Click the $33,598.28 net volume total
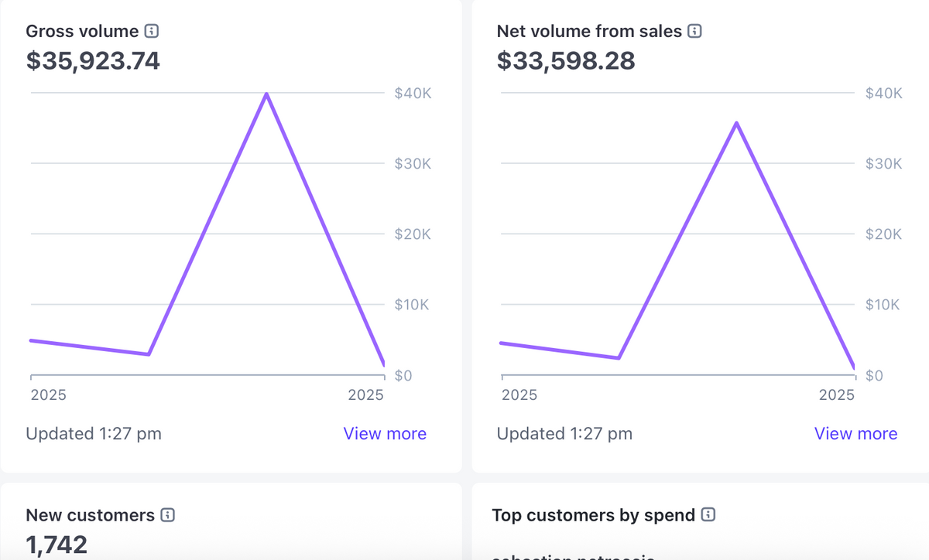The height and width of the screenshot is (560, 929). tap(566, 60)
